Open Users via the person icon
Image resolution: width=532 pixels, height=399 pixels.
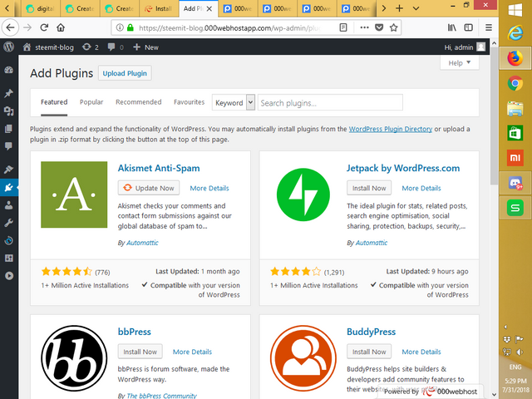[x=8, y=205]
